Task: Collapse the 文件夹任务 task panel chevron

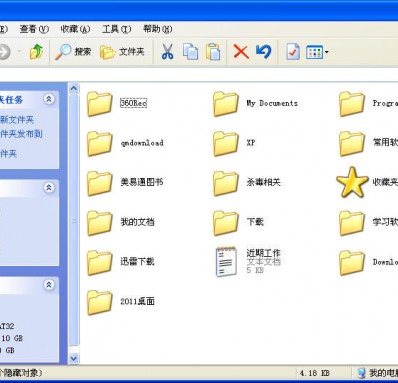Action: pyautogui.click(x=49, y=99)
